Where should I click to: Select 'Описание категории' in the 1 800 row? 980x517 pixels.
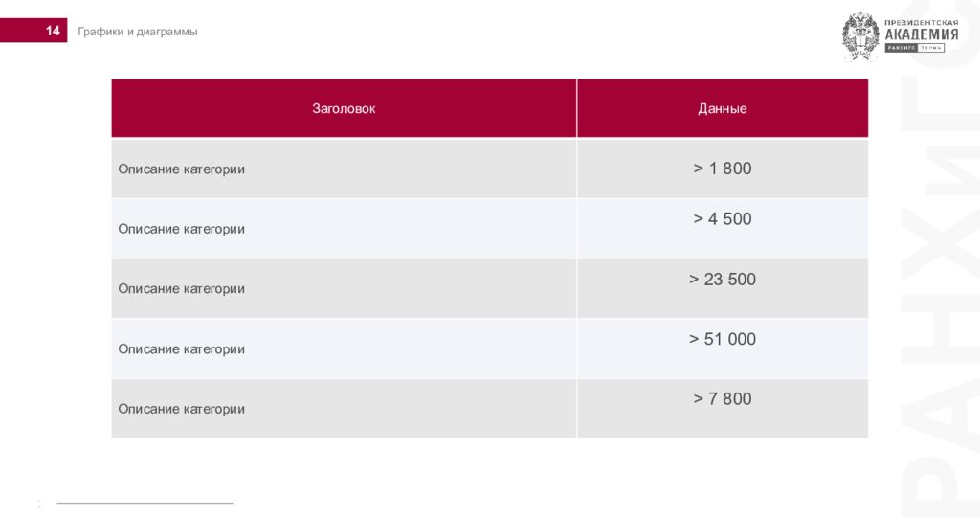click(x=181, y=169)
